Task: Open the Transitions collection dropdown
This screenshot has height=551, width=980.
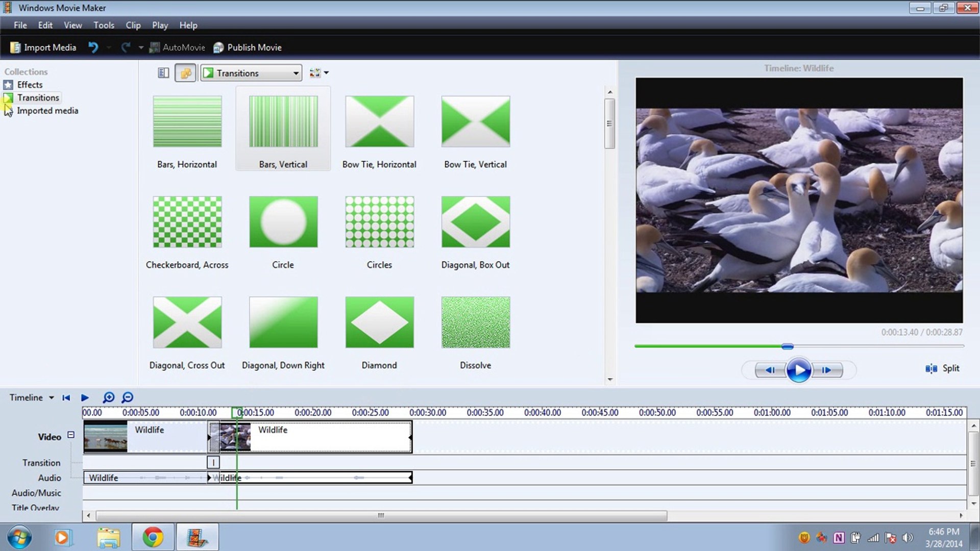Action: tap(296, 73)
